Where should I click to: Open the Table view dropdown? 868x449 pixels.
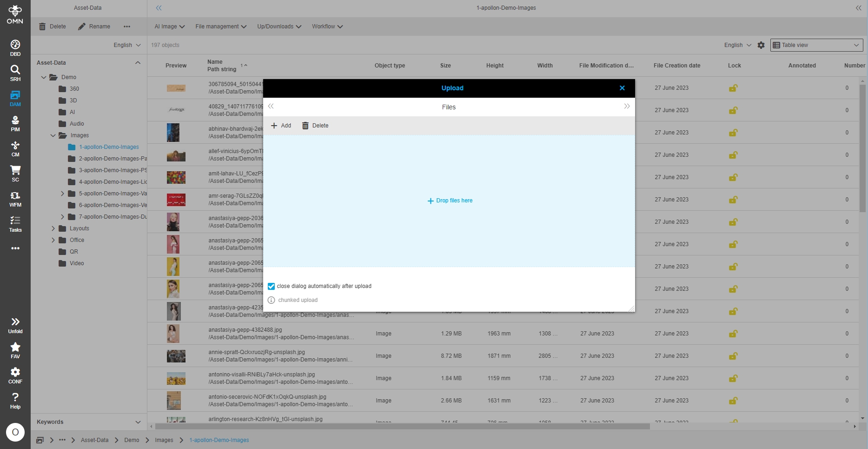click(816, 45)
